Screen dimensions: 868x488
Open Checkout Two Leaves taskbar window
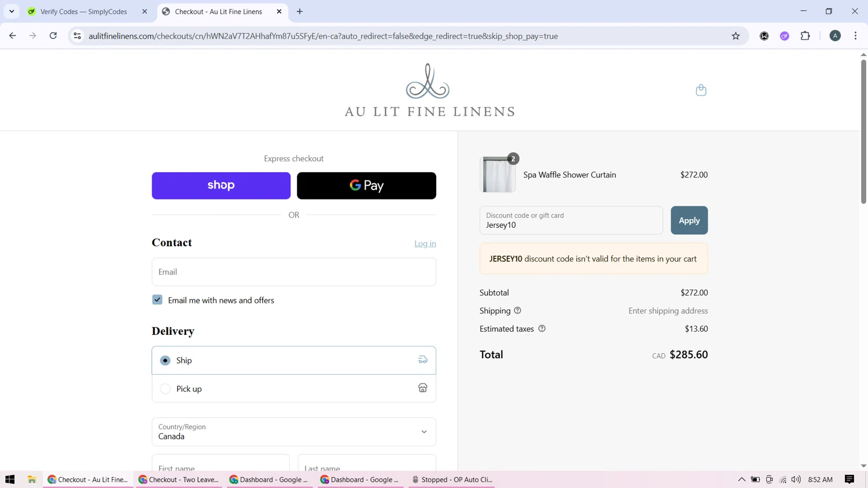pos(178,479)
